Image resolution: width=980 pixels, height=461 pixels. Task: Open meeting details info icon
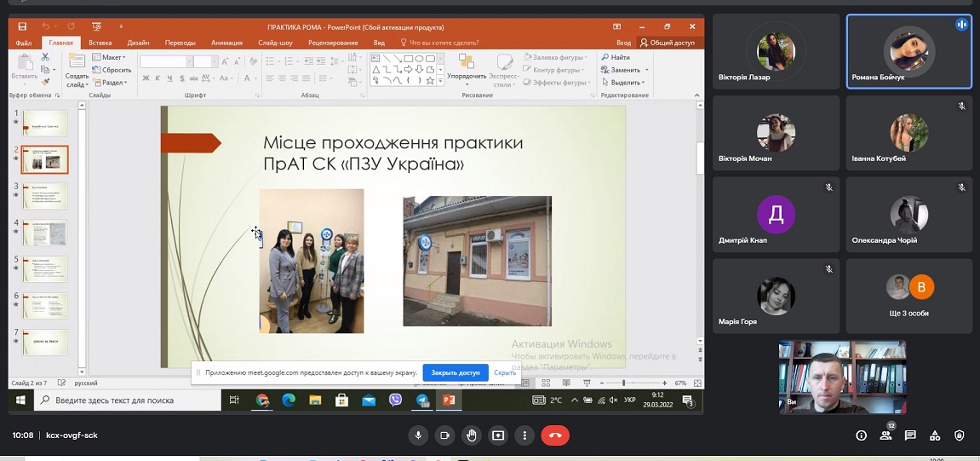pyautogui.click(x=862, y=435)
